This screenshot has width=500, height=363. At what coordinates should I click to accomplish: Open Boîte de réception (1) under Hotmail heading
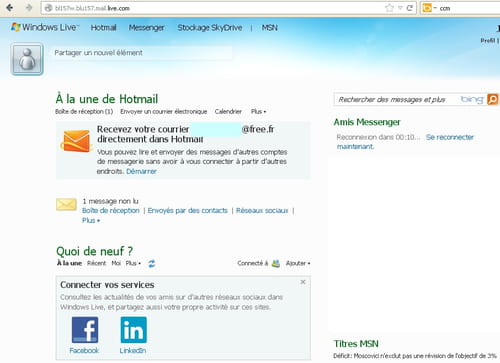pyautogui.click(x=84, y=112)
